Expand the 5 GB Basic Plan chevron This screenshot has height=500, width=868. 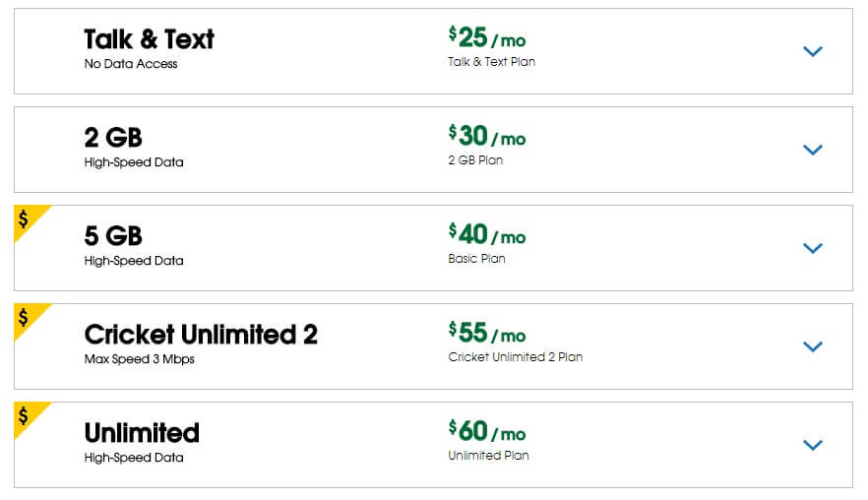(812, 248)
